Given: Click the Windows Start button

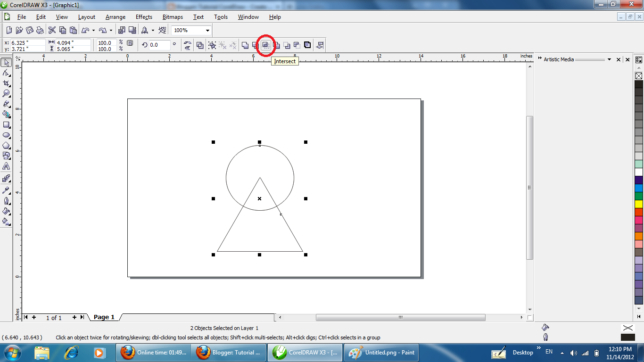Looking at the screenshot, I should point(11,352).
